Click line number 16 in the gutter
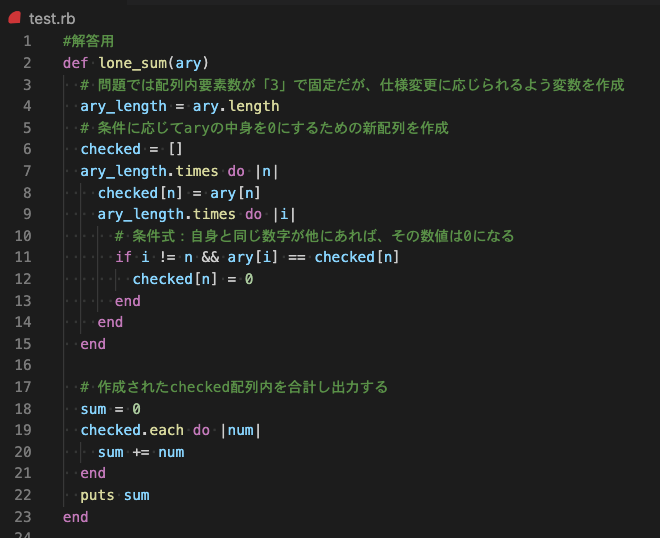660x538 pixels. tap(23, 365)
